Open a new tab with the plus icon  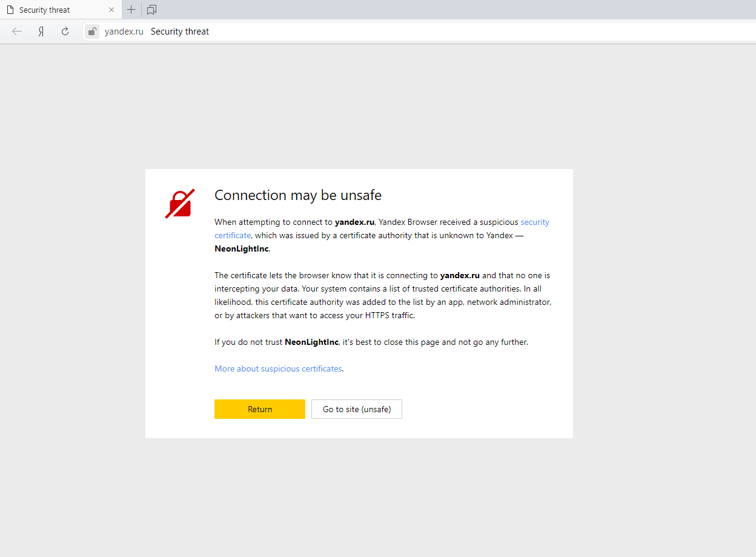click(x=131, y=10)
